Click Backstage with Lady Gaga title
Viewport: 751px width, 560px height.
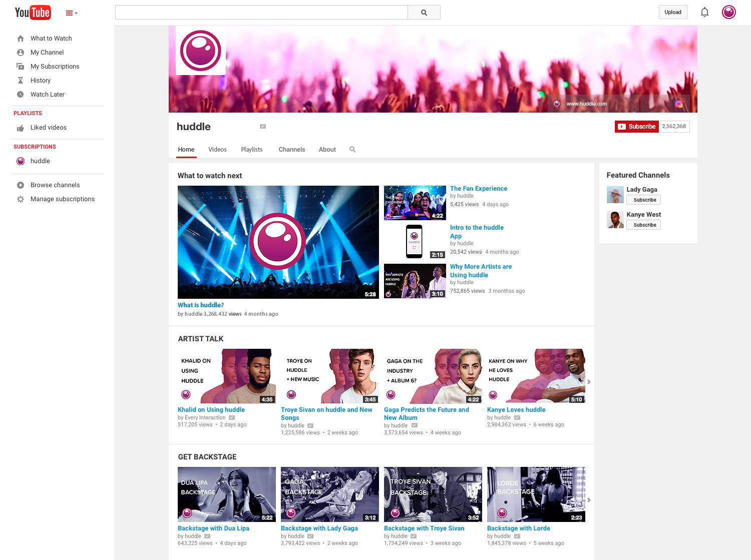[319, 528]
